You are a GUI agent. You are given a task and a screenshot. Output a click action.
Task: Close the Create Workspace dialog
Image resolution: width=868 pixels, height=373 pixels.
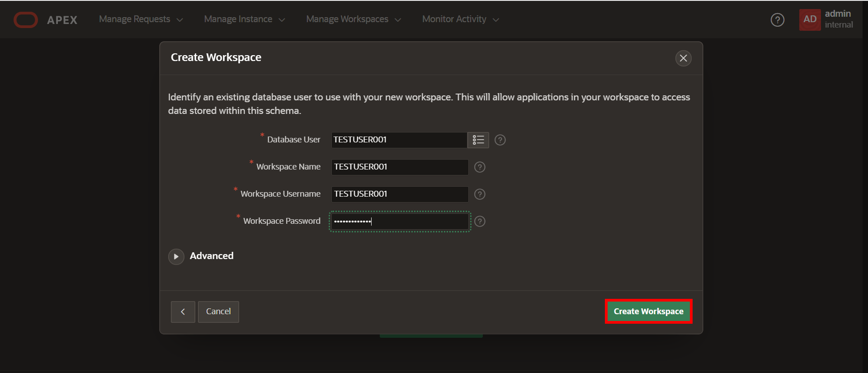(683, 58)
